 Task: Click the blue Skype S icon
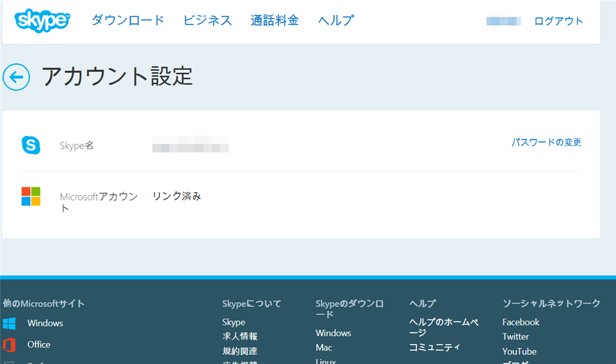[31, 145]
